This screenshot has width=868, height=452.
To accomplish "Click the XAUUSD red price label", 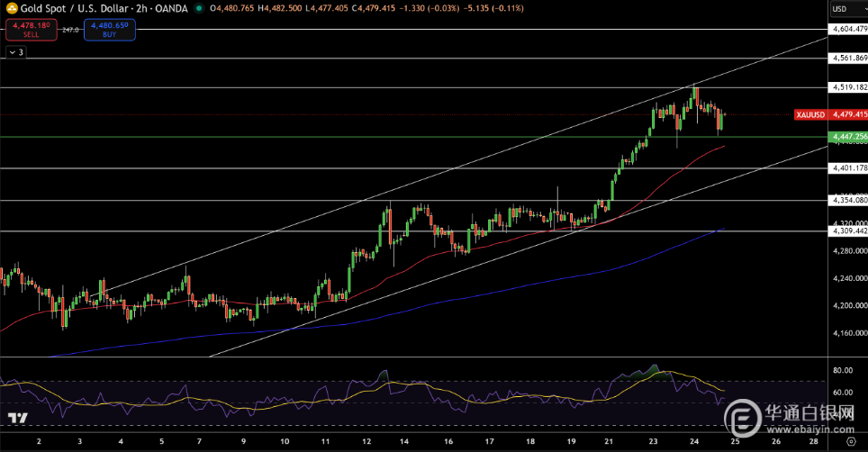I will pyautogui.click(x=810, y=115).
